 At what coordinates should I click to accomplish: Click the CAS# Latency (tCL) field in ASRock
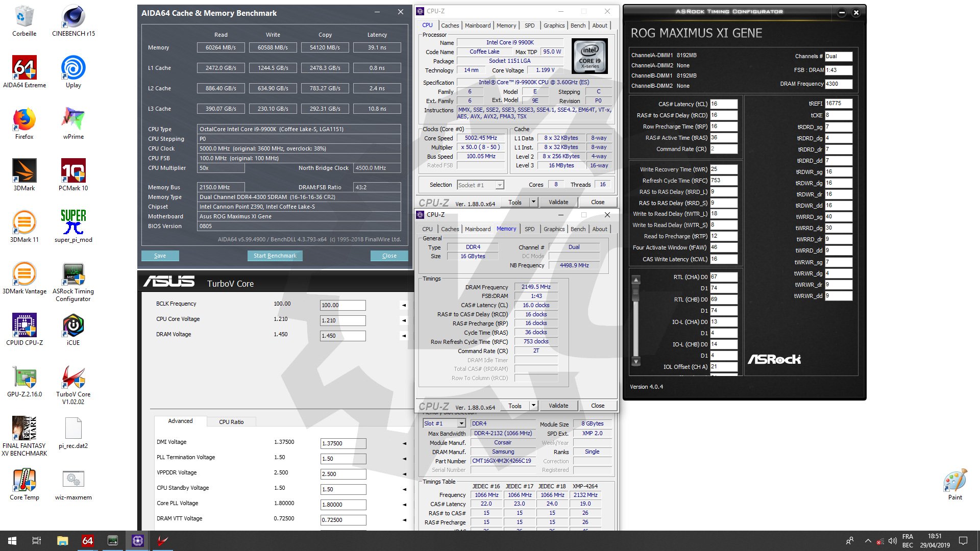click(x=723, y=104)
